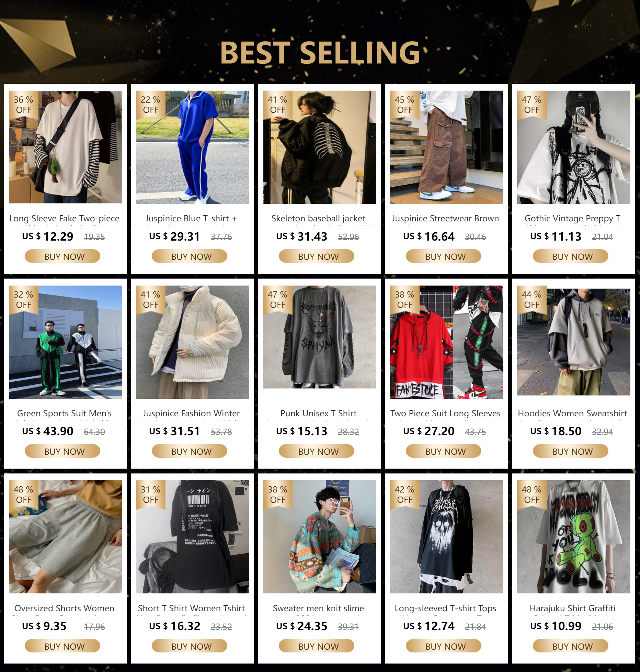
Task: View the Sweater men knit slime photo
Action: coord(319,537)
